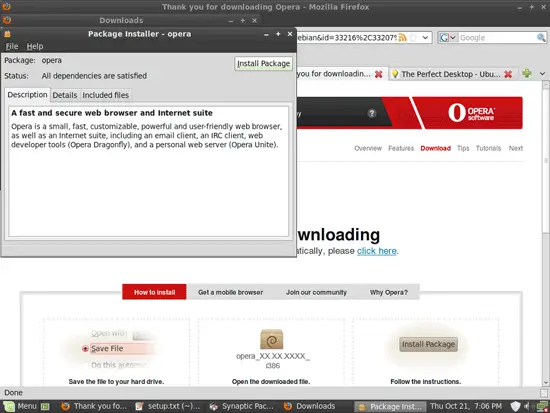Click the RSS feed icon in address bar

tap(402, 38)
